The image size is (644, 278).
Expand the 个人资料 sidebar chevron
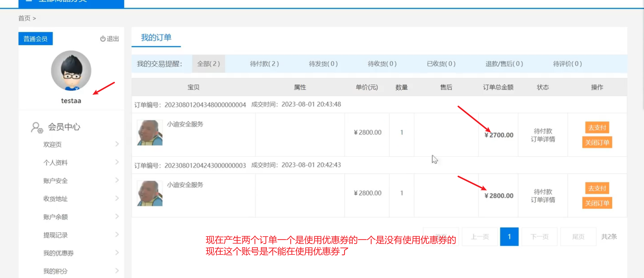pos(117,162)
